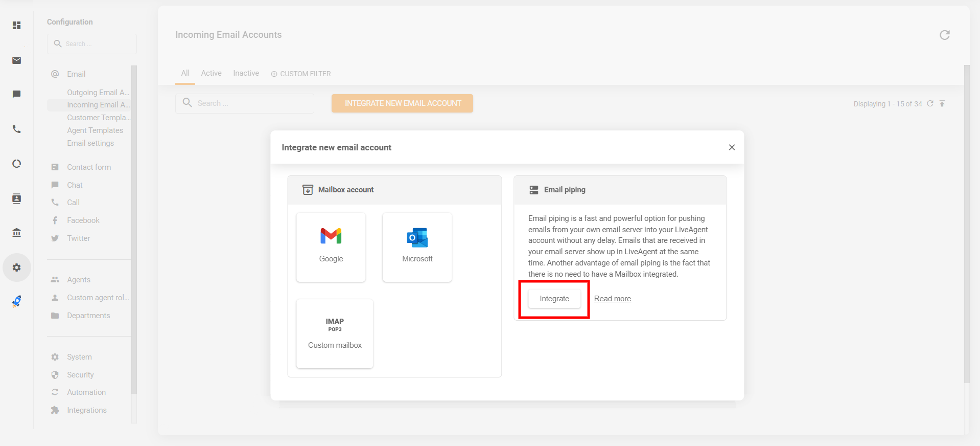The height and width of the screenshot is (446, 980).
Task: Open the Tickets envelope icon in left rail
Action: point(17,60)
